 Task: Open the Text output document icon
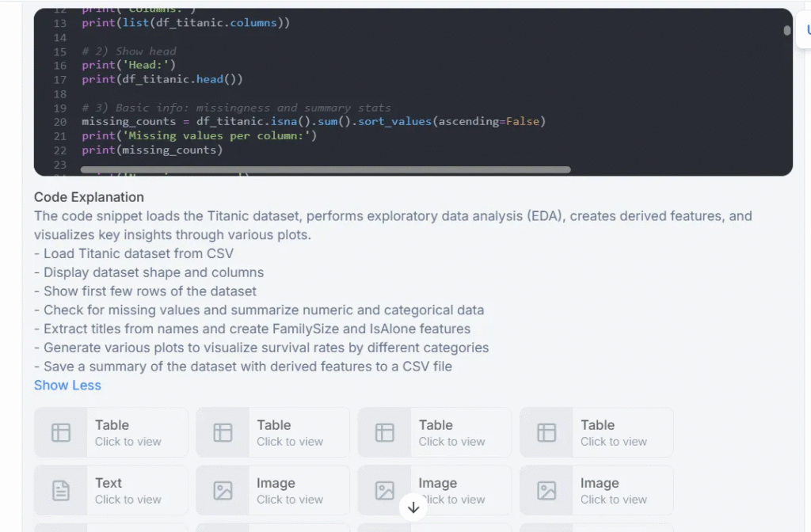pos(61,491)
